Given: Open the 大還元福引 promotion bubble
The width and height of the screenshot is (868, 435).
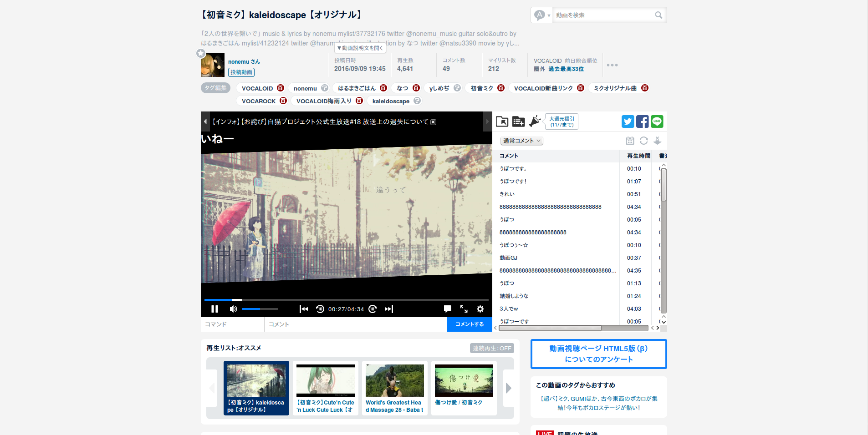Looking at the screenshot, I should pyautogui.click(x=562, y=121).
